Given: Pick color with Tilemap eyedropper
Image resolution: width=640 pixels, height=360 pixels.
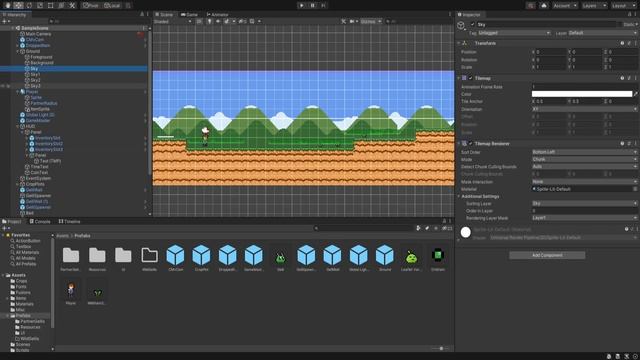Looking at the screenshot, I should pyautogui.click(x=636, y=94).
